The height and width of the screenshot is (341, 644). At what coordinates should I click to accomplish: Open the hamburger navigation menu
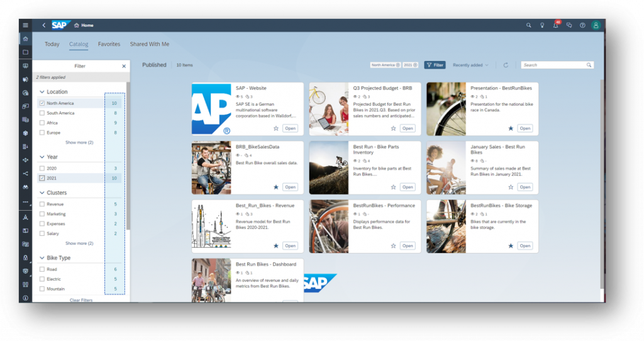tap(25, 25)
